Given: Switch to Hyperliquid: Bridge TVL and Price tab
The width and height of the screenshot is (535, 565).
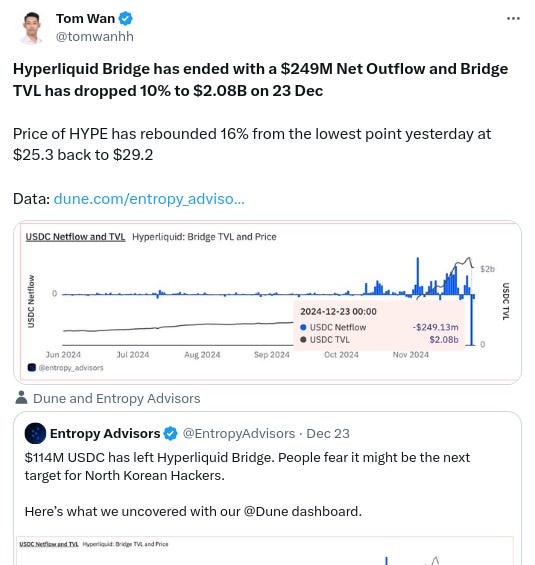Looking at the screenshot, I should point(204,237).
